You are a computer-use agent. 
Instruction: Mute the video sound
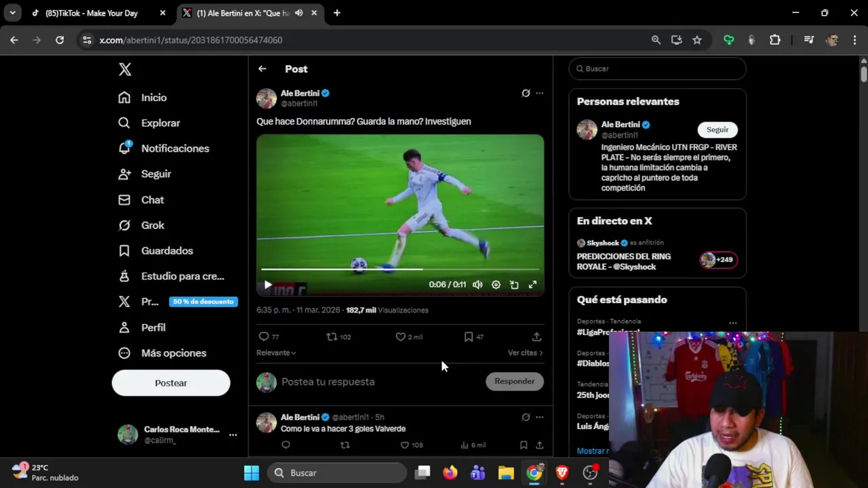477,285
